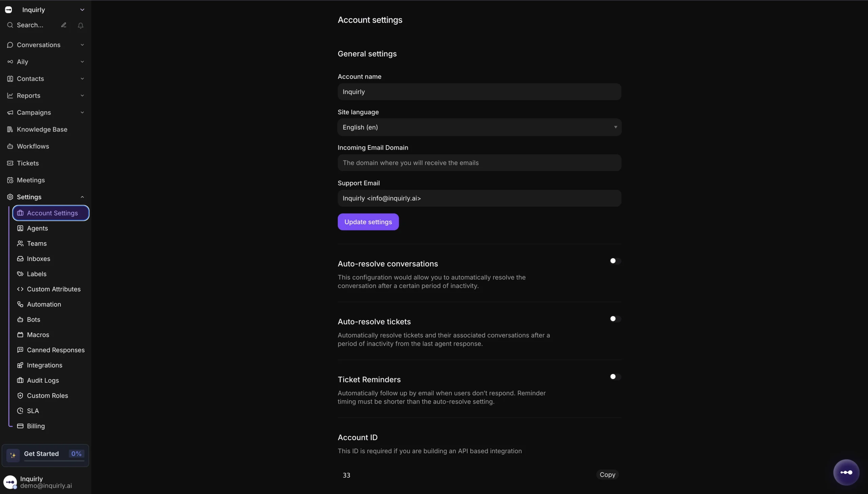Open the notifications bell icon
This screenshot has height=494, width=868.
80,25
